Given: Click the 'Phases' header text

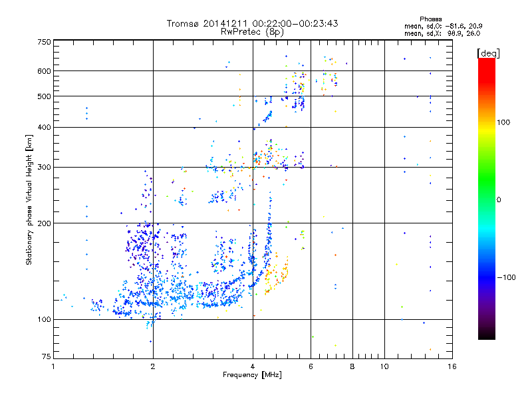Looking at the screenshot, I should 430,19.
